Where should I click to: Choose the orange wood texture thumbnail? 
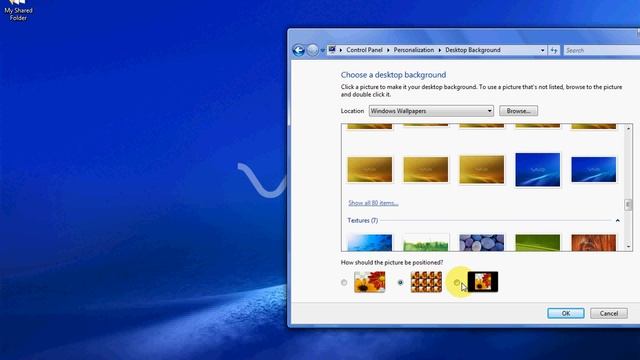(593, 242)
